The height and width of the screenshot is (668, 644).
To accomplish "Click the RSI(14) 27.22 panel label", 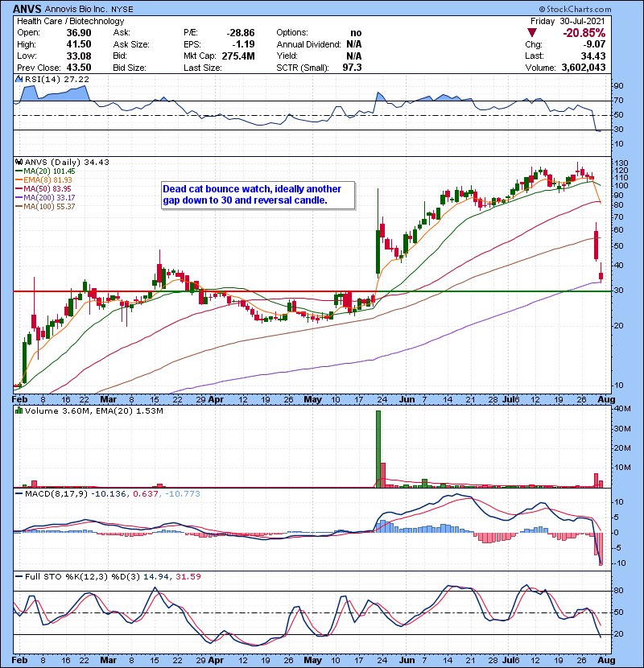I will [x=56, y=79].
